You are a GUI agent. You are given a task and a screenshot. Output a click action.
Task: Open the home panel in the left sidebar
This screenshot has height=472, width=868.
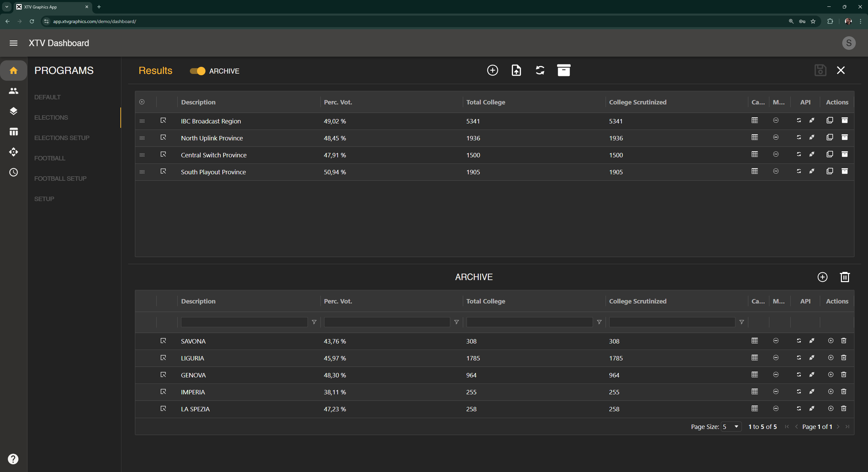coord(14,71)
